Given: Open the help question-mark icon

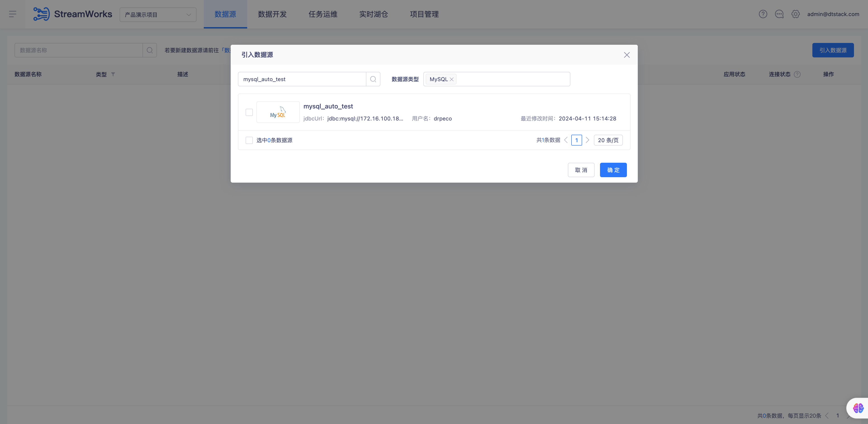Looking at the screenshot, I should (x=763, y=14).
